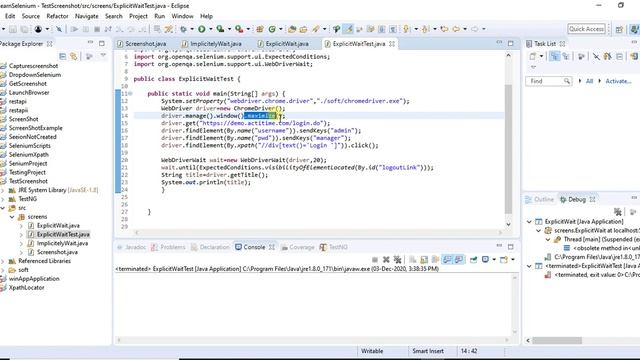The height and width of the screenshot is (360, 640).
Task: Click Collapse All in Package Explorer
Action: pos(62,56)
